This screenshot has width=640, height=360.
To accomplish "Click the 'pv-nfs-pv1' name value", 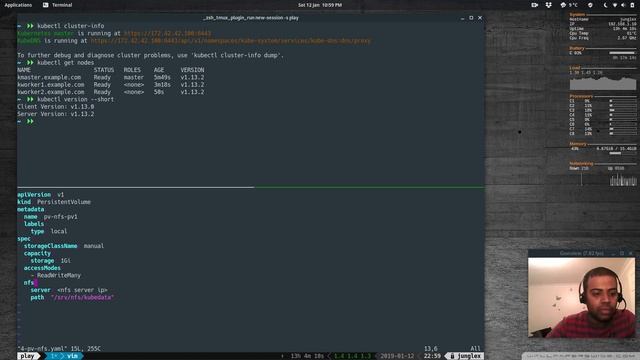I will pos(60,217).
